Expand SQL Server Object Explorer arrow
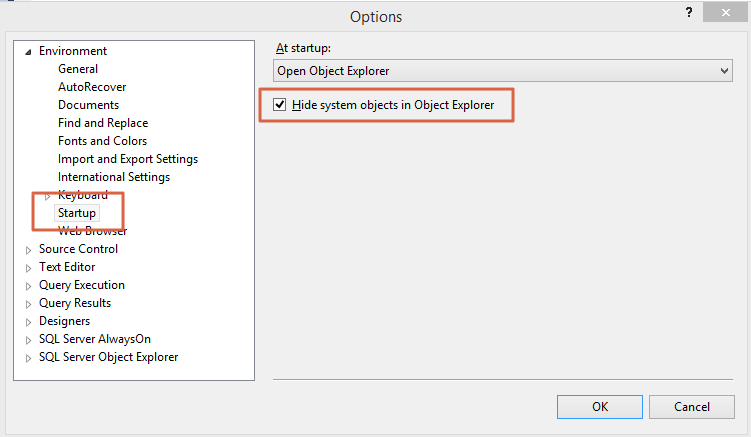This screenshot has height=437, width=751. pyautogui.click(x=28, y=358)
